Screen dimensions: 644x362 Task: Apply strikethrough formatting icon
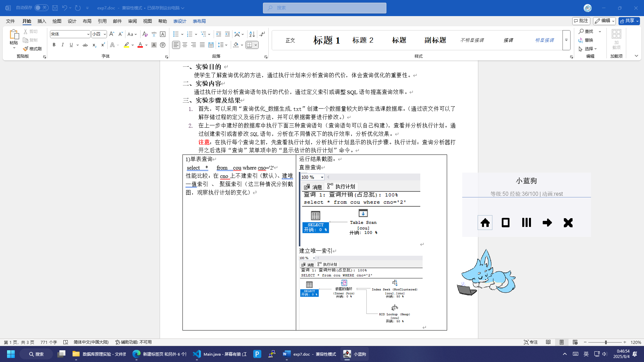(85, 45)
